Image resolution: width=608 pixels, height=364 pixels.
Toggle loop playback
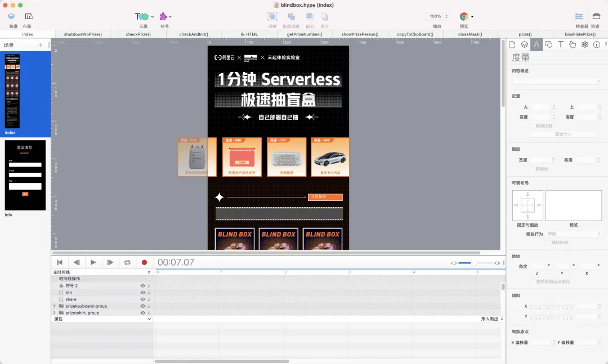point(127,262)
